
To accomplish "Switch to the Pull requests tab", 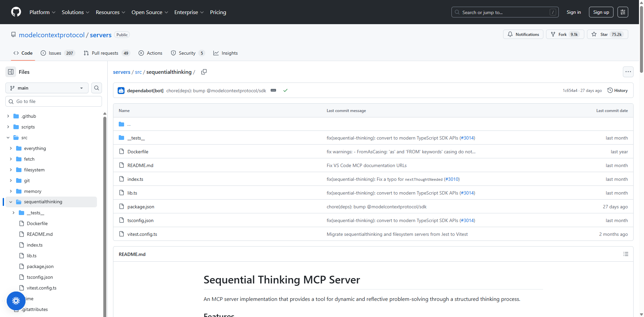I will (105, 53).
